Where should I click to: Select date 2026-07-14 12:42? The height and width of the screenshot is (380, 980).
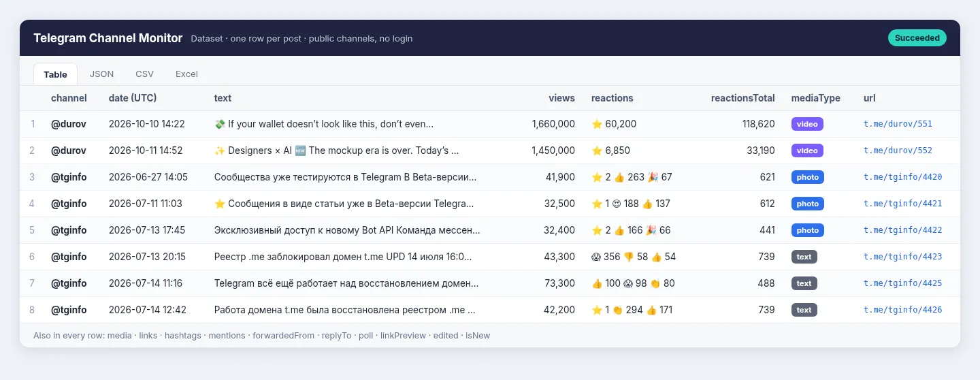point(148,310)
